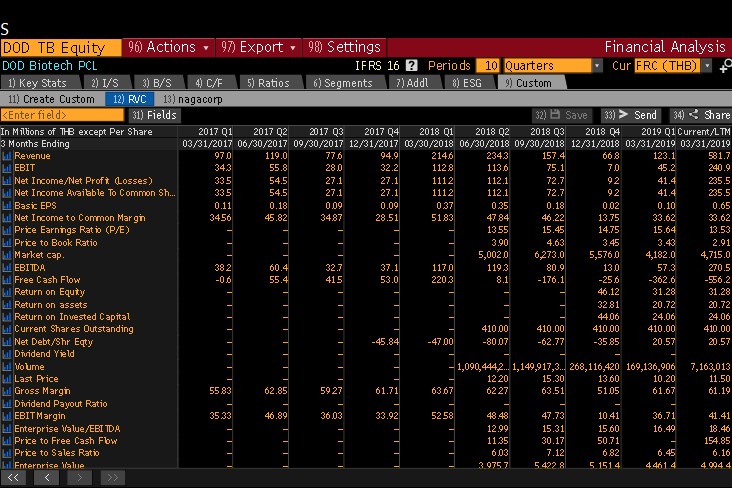Open chart icon beside Dividend Yield
The image size is (732, 488).
coord(7,354)
